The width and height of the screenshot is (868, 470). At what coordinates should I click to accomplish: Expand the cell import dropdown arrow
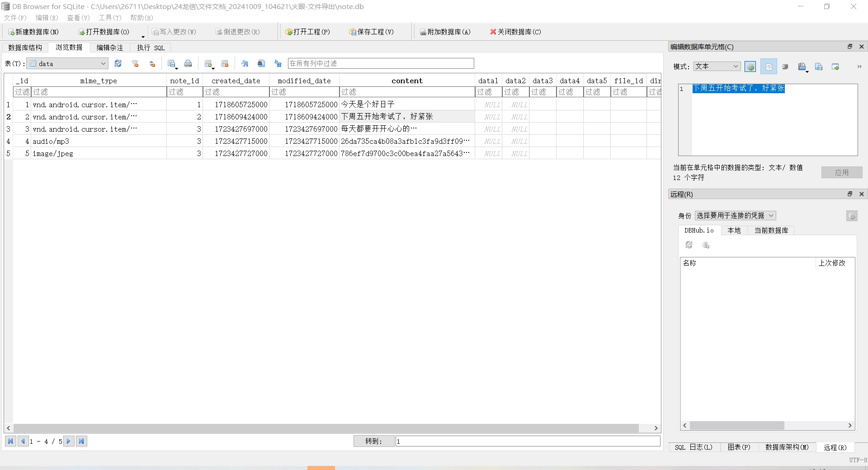pos(807,71)
